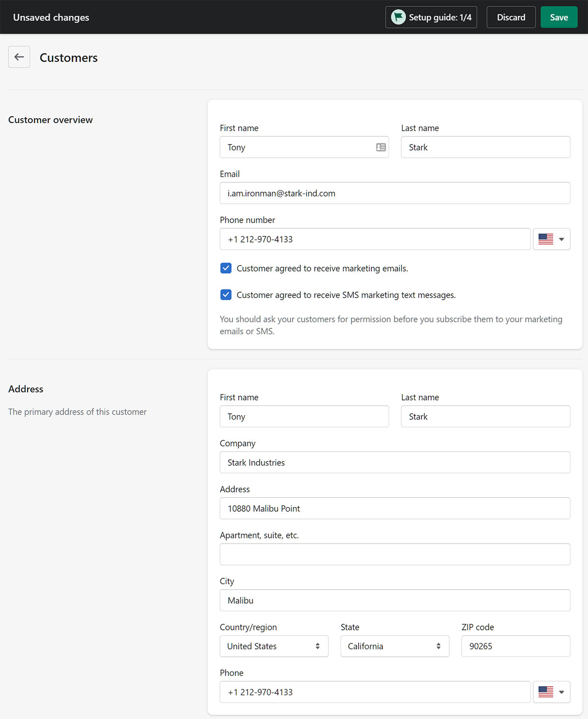
Task: Click the Address section heading
Action: coord(25,389)
